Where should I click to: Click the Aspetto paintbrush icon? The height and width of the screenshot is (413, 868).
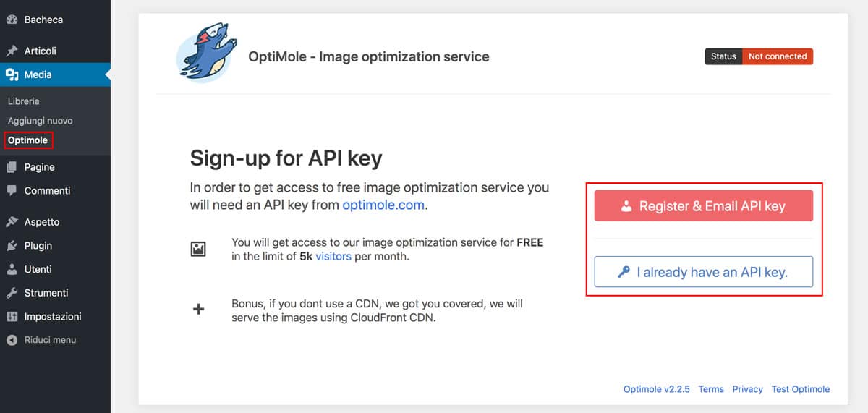12,222
